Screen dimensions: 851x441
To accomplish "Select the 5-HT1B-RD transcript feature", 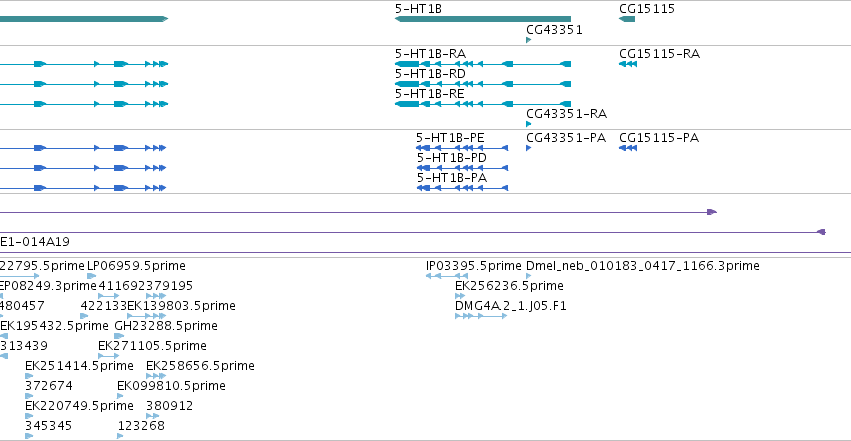I will click(x=482, y=84).
